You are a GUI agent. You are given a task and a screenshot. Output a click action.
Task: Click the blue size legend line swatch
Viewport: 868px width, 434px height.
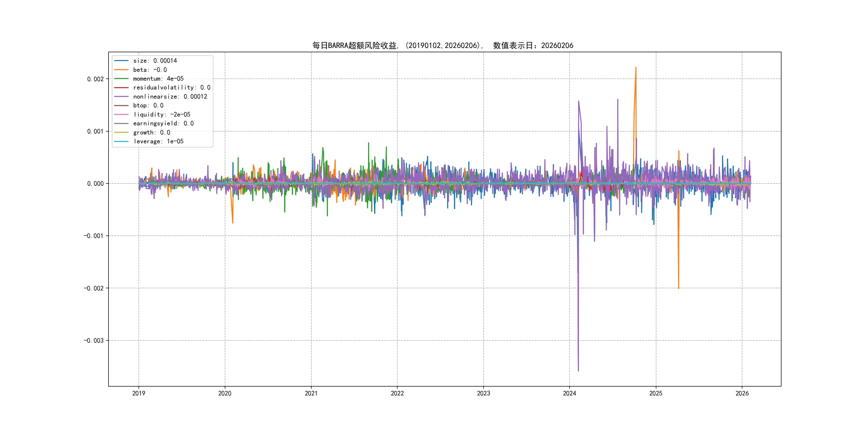pyautogui.click(x=121, y=61)
